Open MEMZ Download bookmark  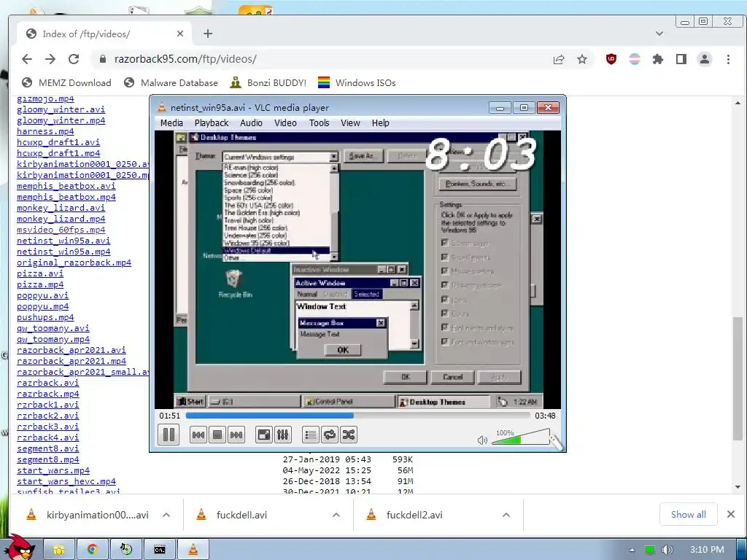click(66, 83)
